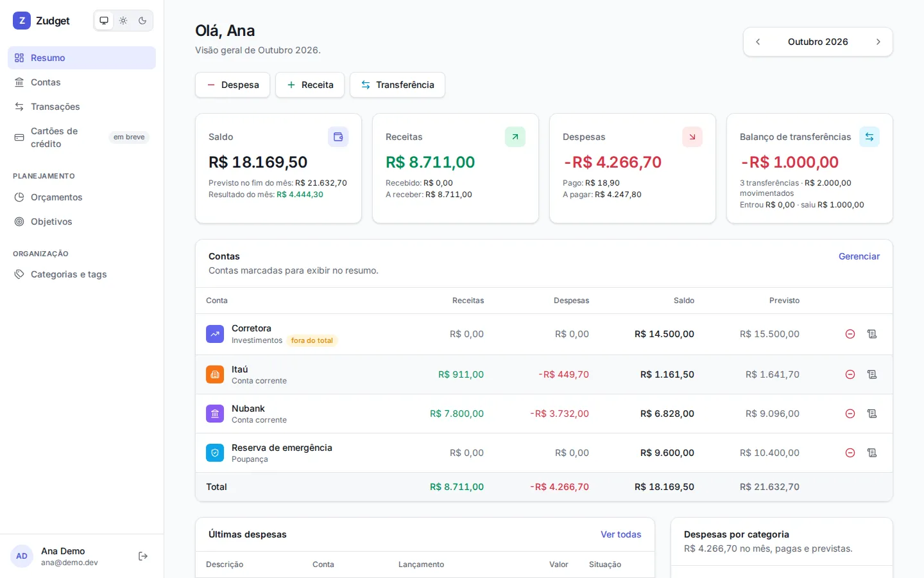Click the minus-circle icon in the Nubank row
Screen dimensions: 924x578
850,414
